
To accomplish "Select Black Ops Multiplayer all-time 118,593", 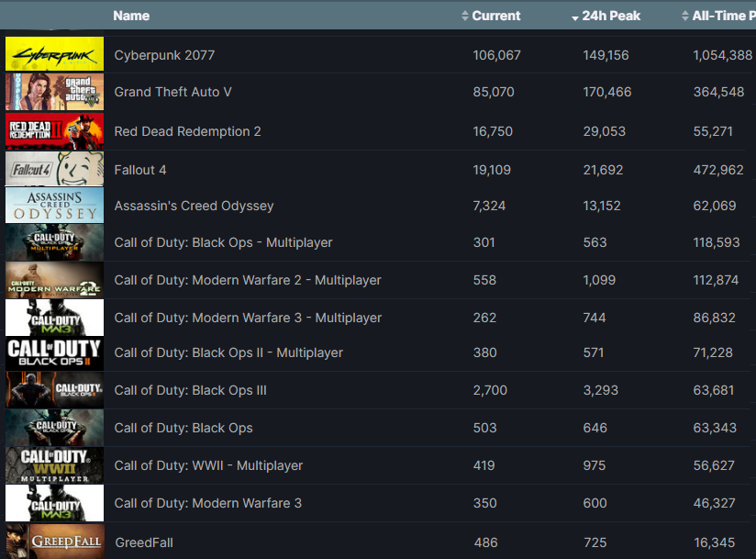I will [717, 242].
